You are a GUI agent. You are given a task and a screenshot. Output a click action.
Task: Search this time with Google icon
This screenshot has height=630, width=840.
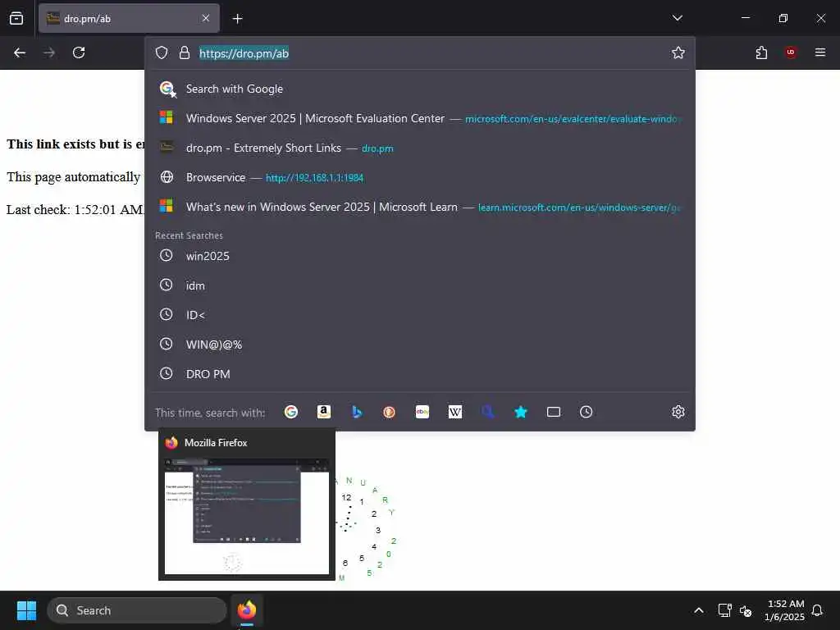pyautogui.click(x=291, y=412)
